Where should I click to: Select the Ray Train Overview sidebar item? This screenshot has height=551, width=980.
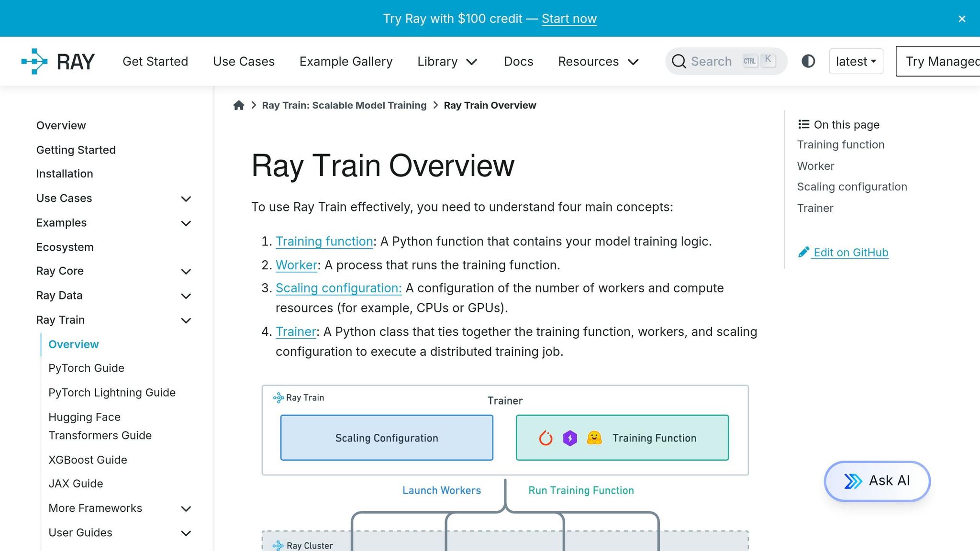click(x=73, y=344)
